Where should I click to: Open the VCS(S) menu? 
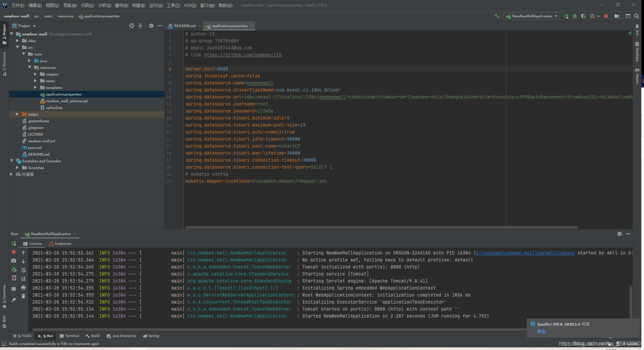tap(190, 5)
